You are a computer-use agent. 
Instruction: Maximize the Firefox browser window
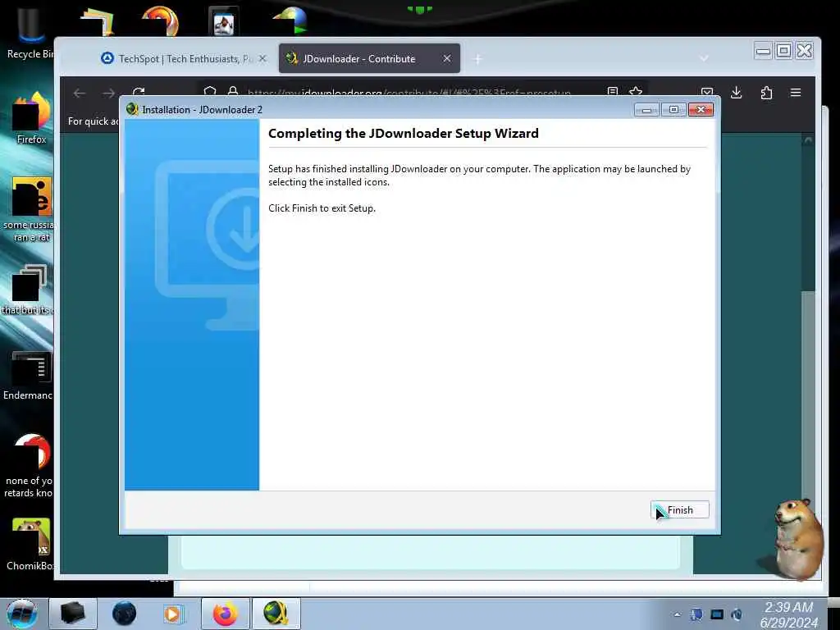coord(783,51)
